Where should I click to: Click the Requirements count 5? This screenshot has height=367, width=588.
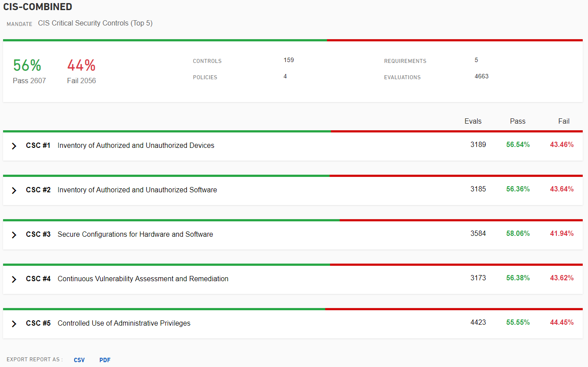[476, 60]
